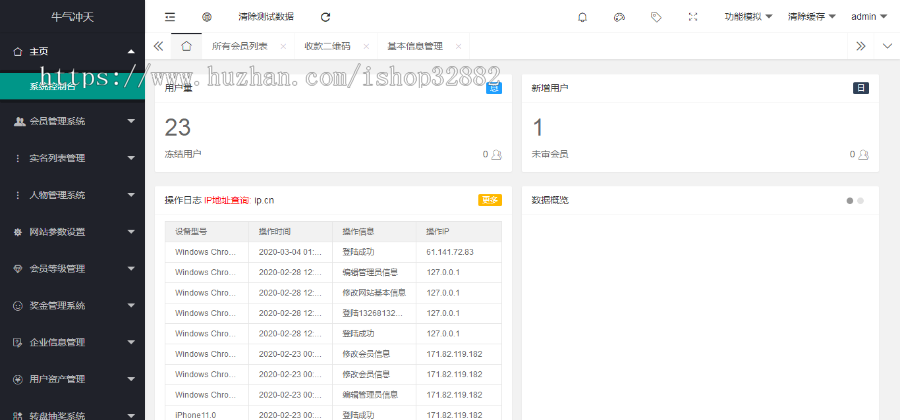The height and width of the screenshot is (420, 900).
Task: Open the home tab icon
Action: click(187, 46)
